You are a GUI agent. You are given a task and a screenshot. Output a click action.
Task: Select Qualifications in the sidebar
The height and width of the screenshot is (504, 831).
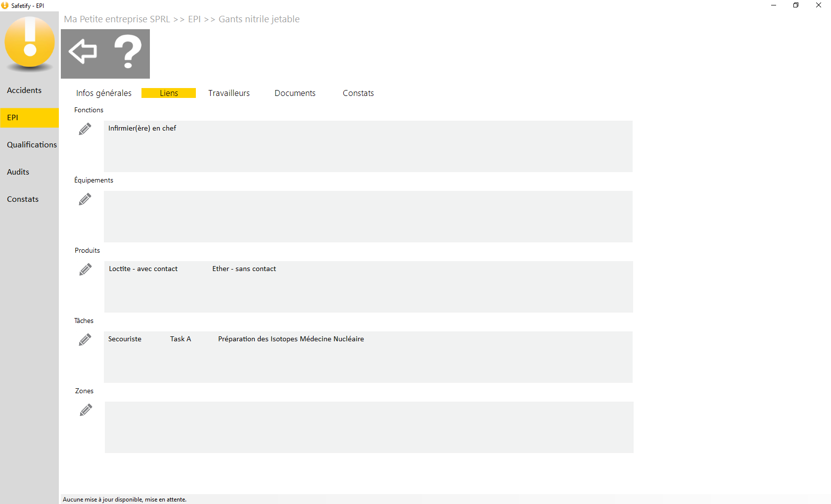(32, 145)
